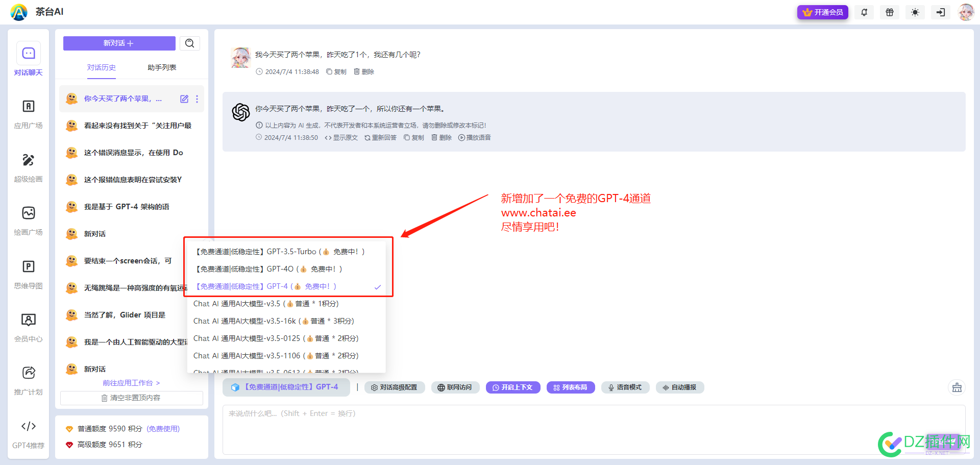This screenshot has width=980, height=465.
Task: Delete the user's question message
Action: [x=364, y=72]
